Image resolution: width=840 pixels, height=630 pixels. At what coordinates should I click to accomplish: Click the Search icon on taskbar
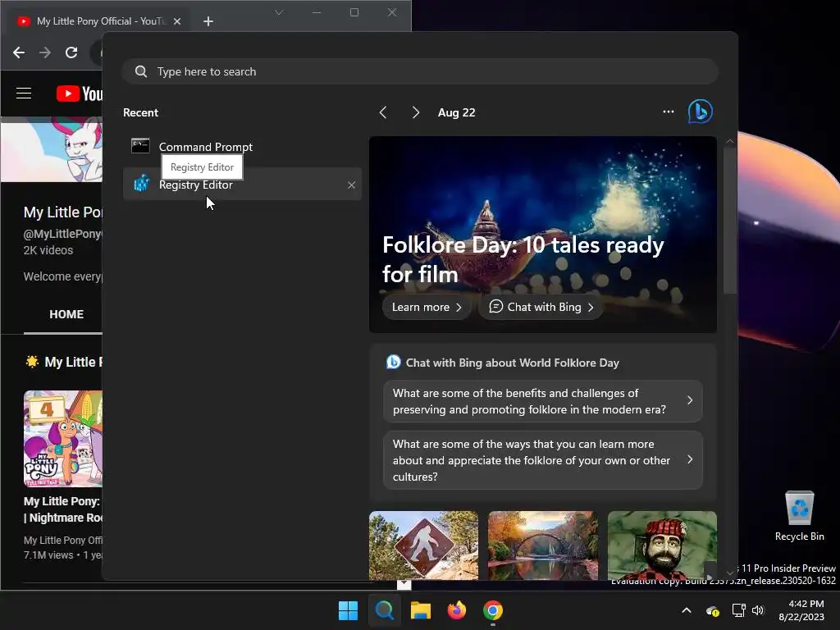pyautogui.click(x=384, y=610)
